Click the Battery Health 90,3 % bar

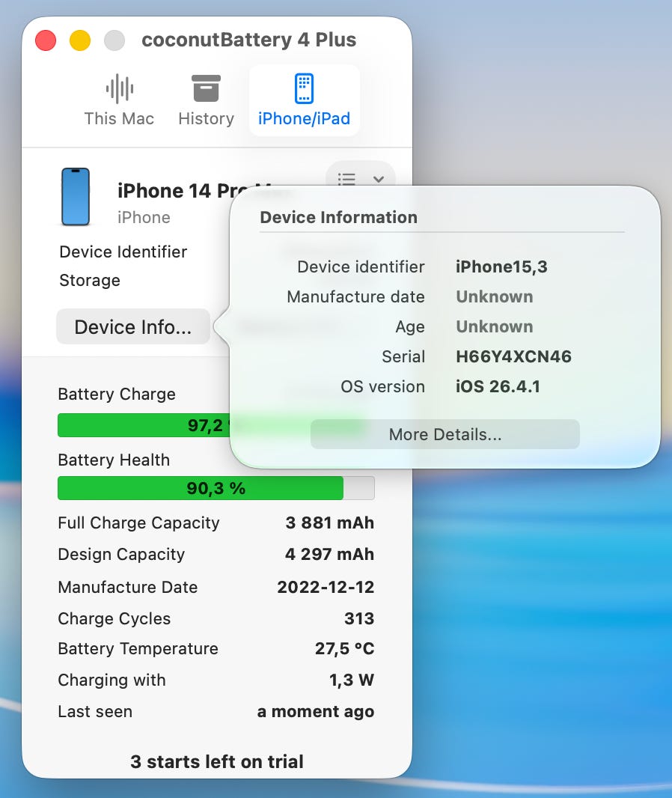coord(216,488)
